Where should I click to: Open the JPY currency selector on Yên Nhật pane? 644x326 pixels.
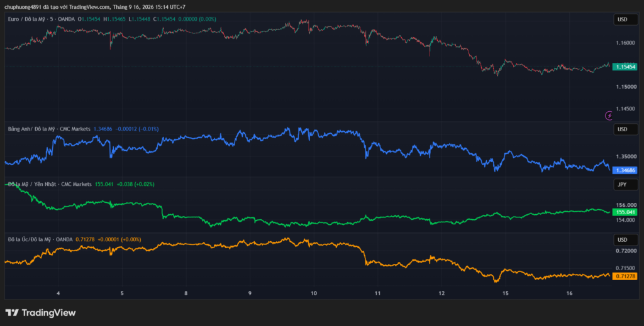626,185
